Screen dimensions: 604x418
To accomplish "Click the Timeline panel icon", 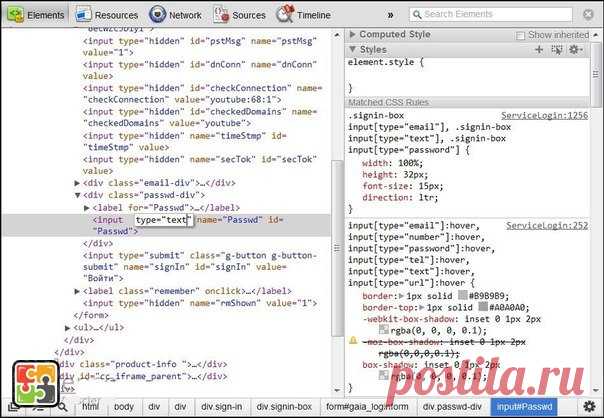I will pos(285,15).
